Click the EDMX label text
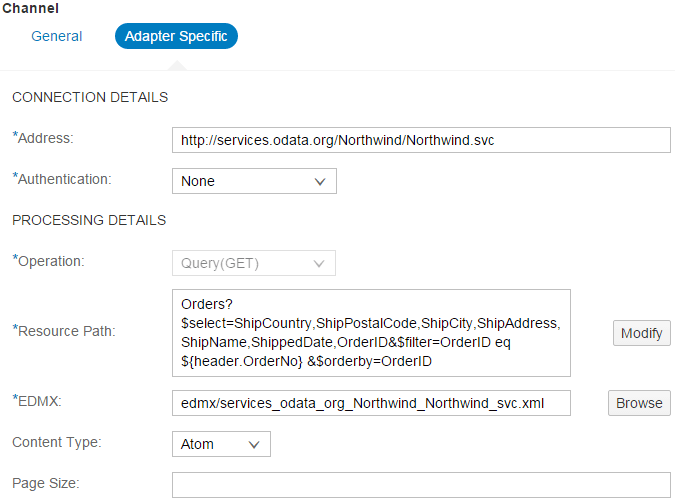Viewport: 675px width, 502px height. coord(37,401)
